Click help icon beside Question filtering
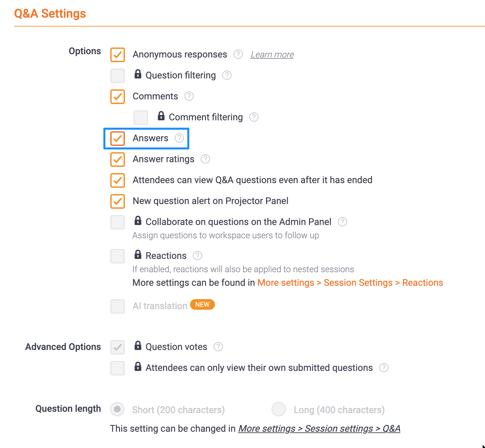Screen dimensions: 485x448 click(227, 75)
